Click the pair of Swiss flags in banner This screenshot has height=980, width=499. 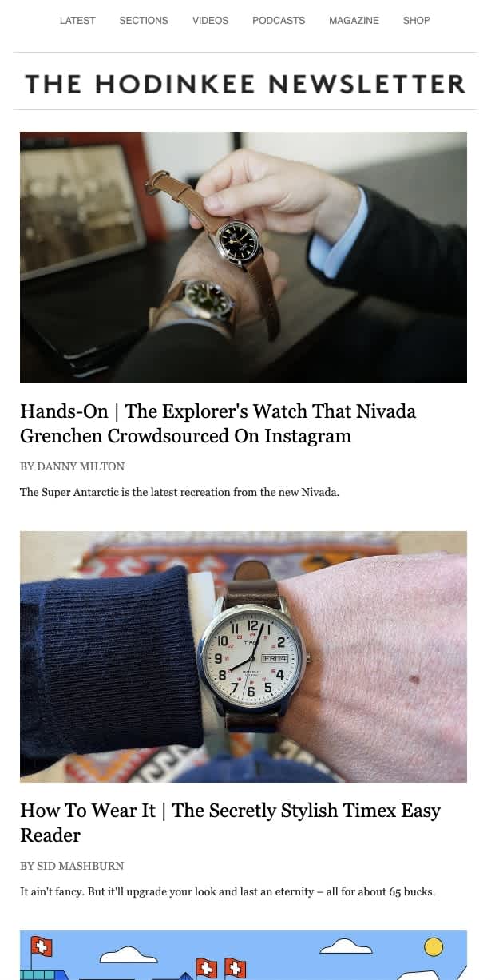point(221,968)
